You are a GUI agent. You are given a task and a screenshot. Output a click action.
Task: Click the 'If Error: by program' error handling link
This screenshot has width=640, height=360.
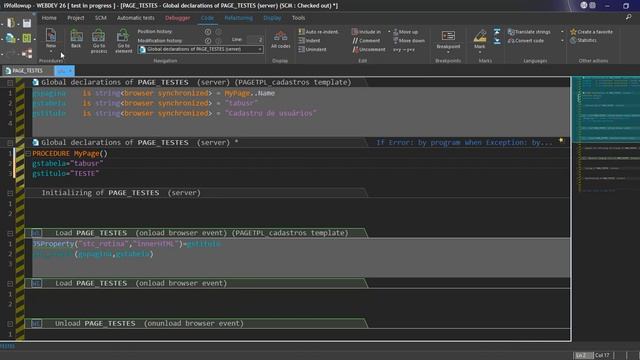(x=464, y=142)
